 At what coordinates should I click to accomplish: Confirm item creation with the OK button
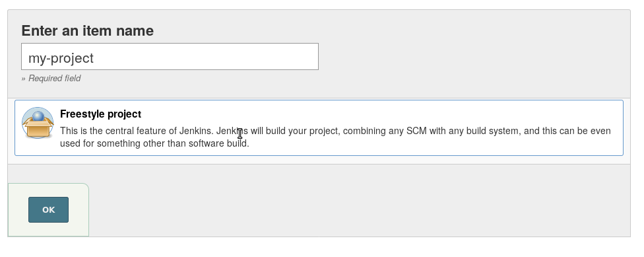coord(48,209)
